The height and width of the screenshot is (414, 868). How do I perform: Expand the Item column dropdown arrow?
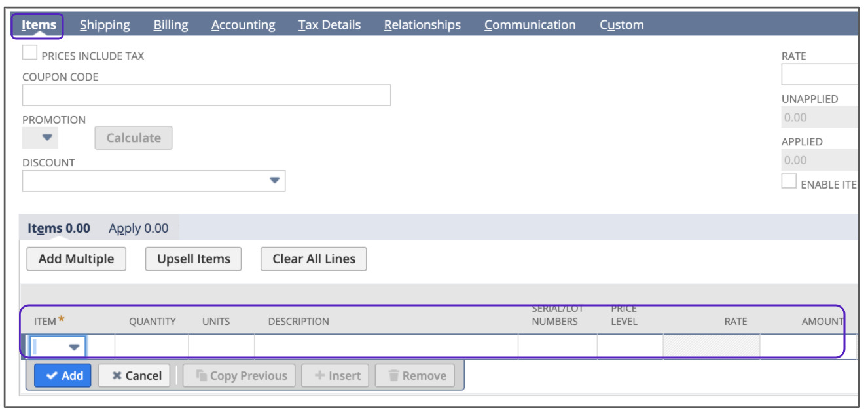[74, 347]
